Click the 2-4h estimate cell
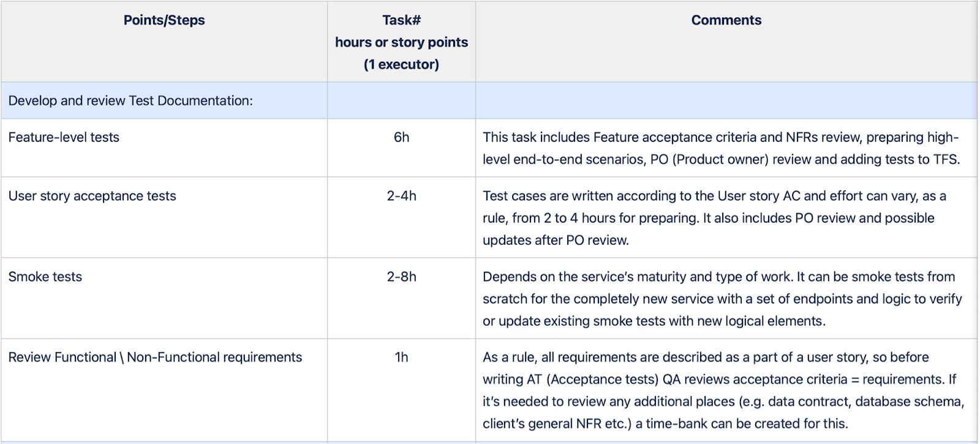The height and width of the screenshot is (444, 980). [x=401, y=196]
